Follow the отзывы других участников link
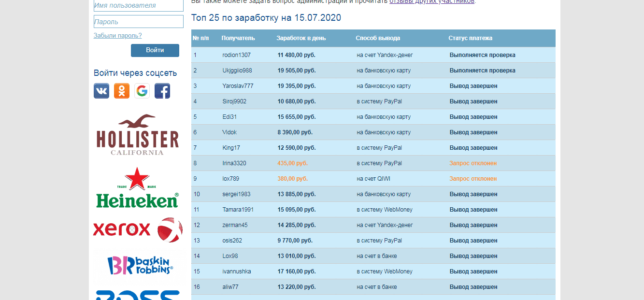 coord(431,2)
